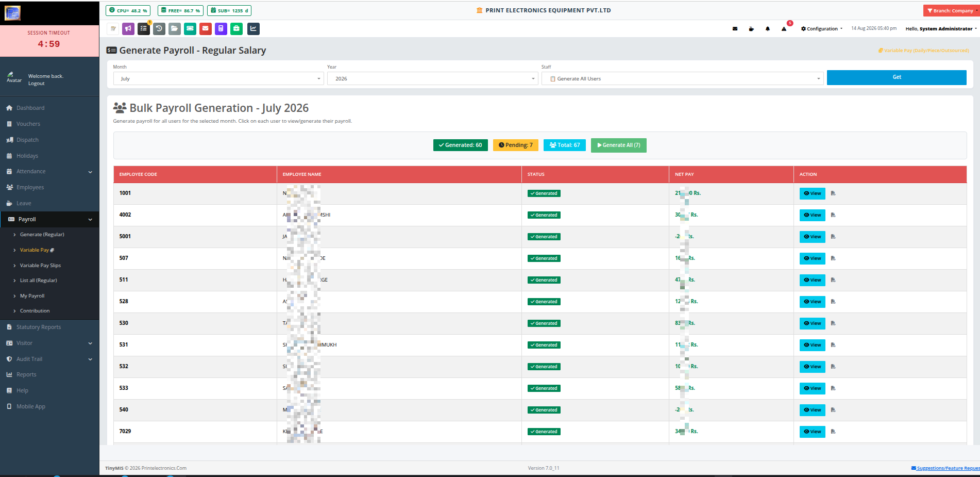Select List all (Regular) submenu item
980x477 pixels.
click(x=39, y=281)
